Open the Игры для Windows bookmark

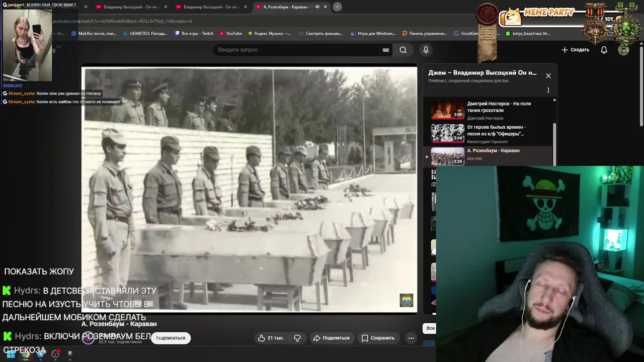[x=373, y=34]
